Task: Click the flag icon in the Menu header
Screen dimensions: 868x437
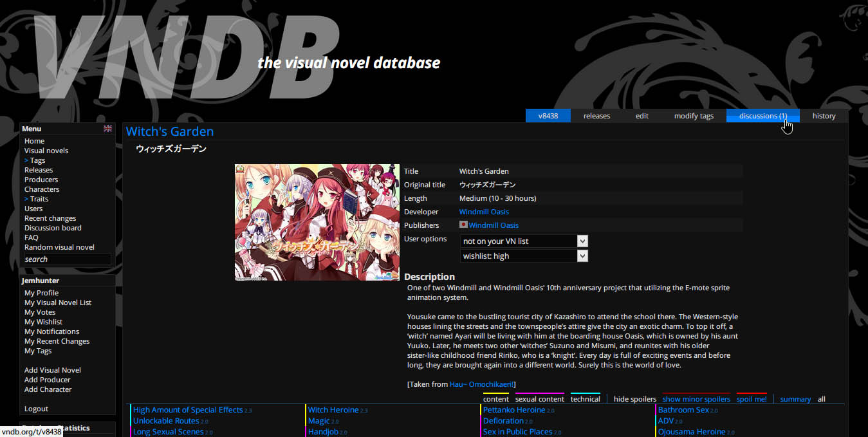Action: point(107,128)
